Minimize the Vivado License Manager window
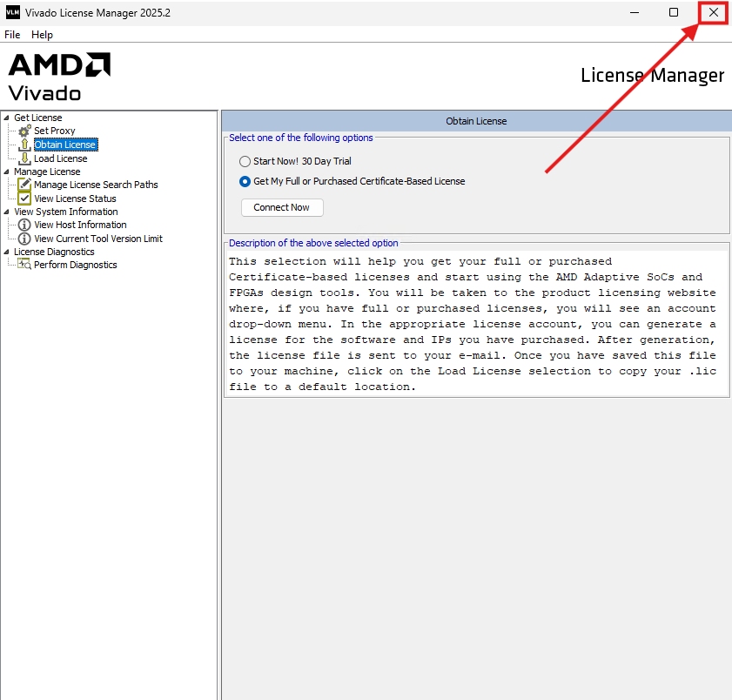Viewport: 732px width, 700px height. [634, 12]
